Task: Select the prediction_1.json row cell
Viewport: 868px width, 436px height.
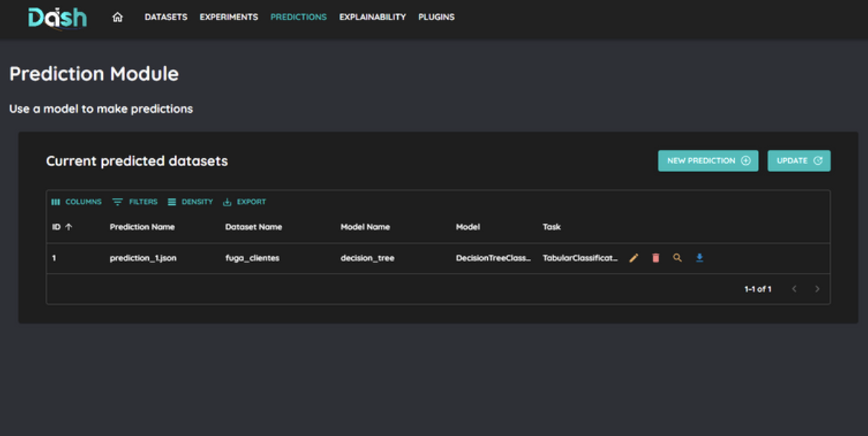Action: coord(143,258)
